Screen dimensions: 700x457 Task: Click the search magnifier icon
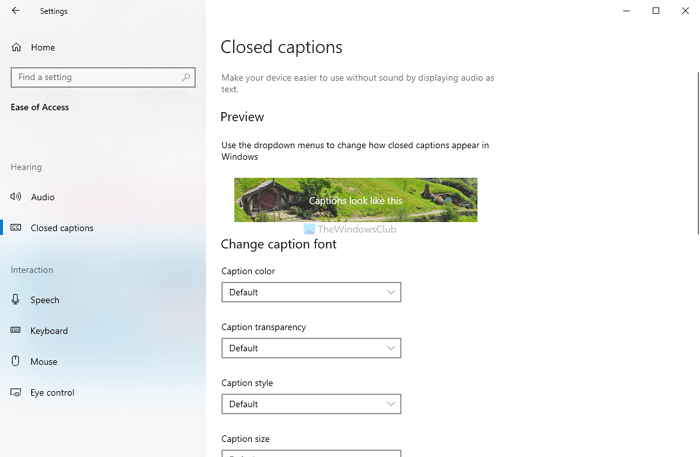tap(186, 77)
